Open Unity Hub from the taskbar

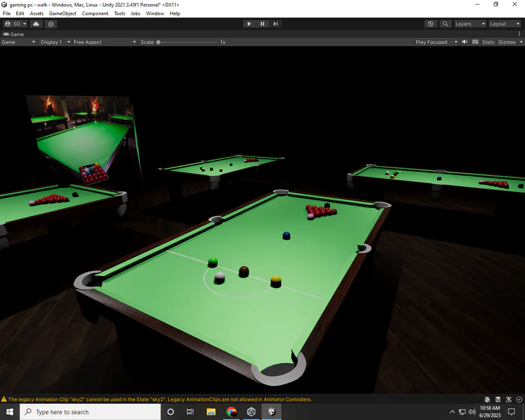tap(251, 412)
